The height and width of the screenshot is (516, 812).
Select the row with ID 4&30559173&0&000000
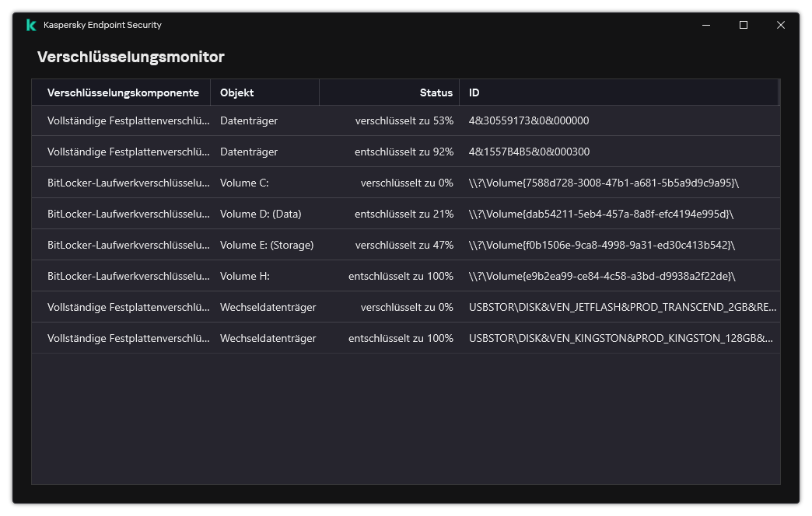405,120
